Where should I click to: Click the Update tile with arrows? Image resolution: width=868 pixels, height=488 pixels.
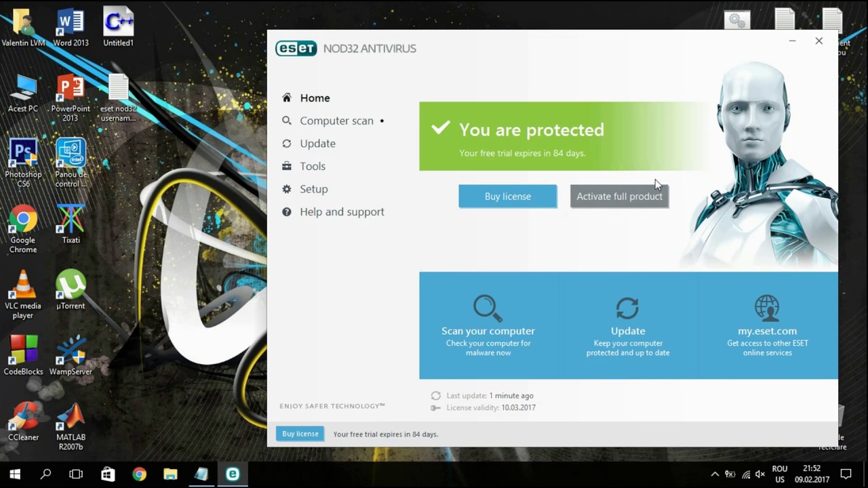click(x=628, y=325)
